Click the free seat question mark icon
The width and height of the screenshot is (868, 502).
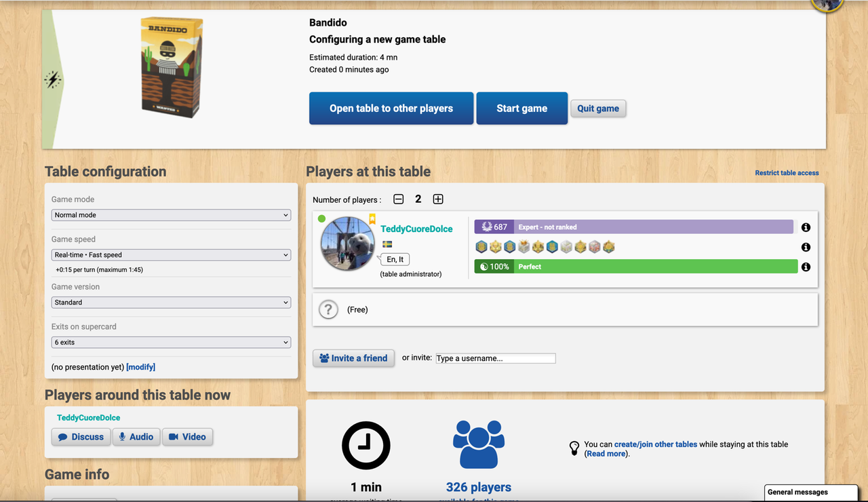click(x=328, y=309)
